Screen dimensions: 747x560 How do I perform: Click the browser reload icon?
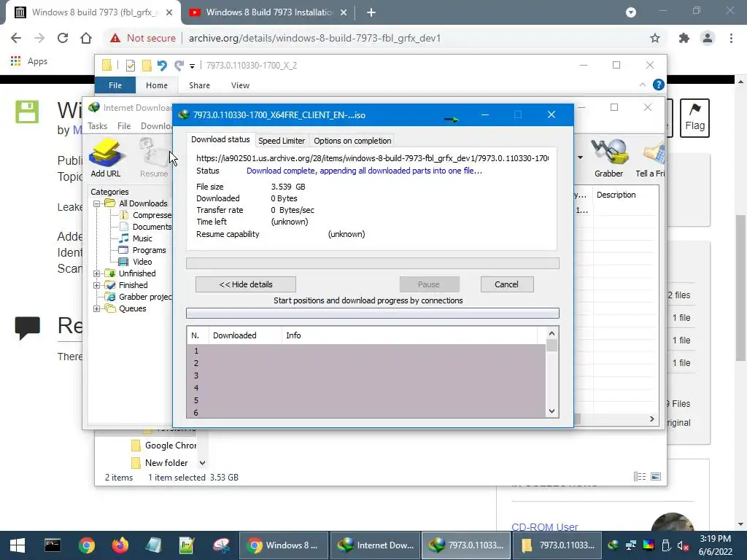[63, 38]
